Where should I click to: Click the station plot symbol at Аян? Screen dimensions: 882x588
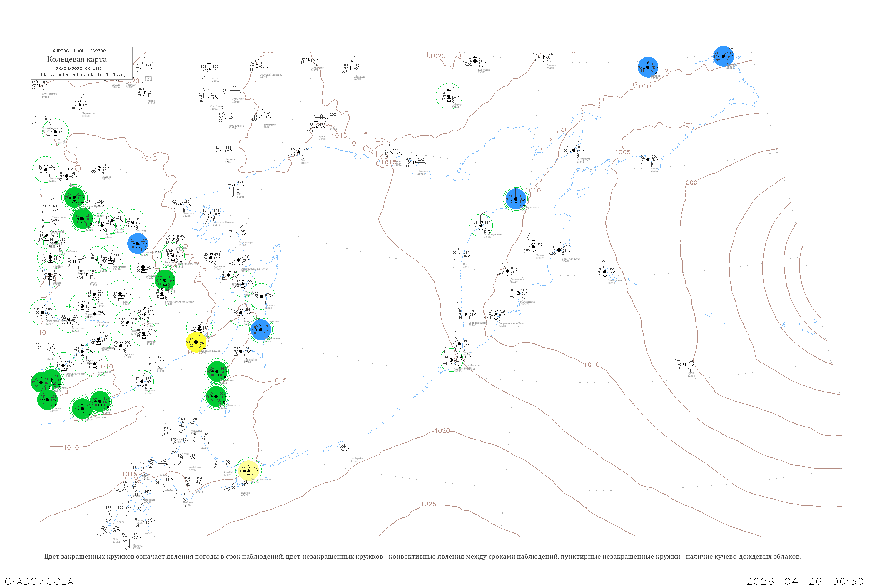coord(234,185)
